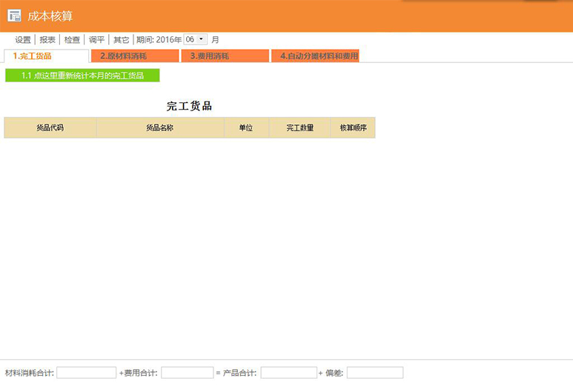The image size is (573, 392).
Task: Click the 货品名称 column header
Action: click(x=160, y=127)
